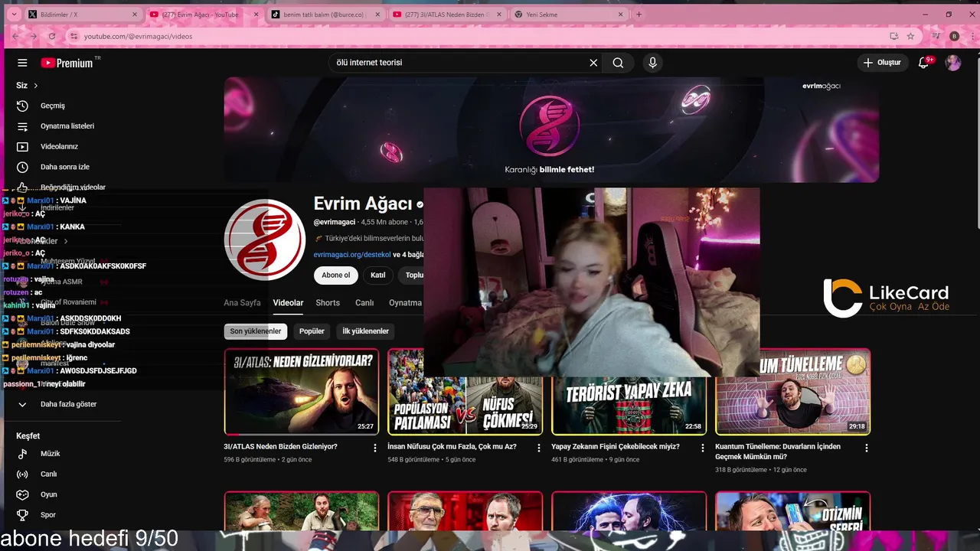The width and height of the screenshot is (980, 551).
Task: Open options for Kuantum Tünelleme video
Action: click(867, 448)
